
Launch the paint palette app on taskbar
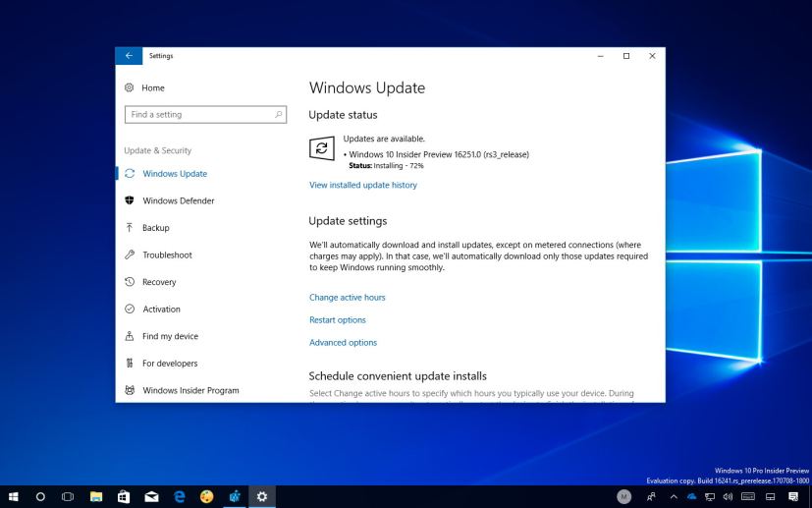206,496
